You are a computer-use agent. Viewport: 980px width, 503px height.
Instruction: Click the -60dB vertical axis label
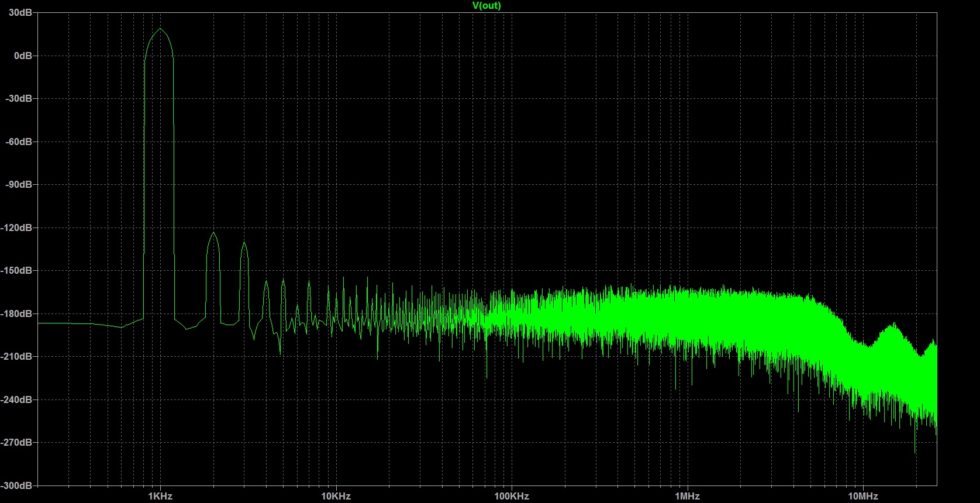pos(19,142)
